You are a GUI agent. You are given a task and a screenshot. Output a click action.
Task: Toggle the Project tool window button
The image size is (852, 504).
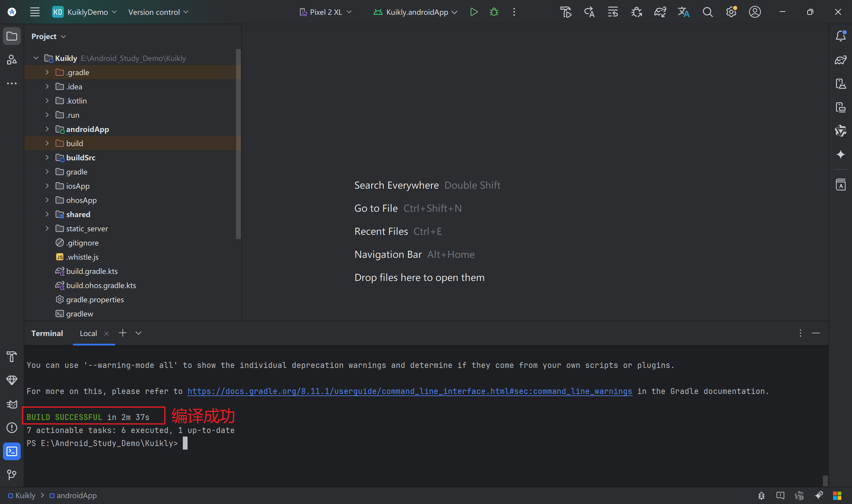click(12, 36)
